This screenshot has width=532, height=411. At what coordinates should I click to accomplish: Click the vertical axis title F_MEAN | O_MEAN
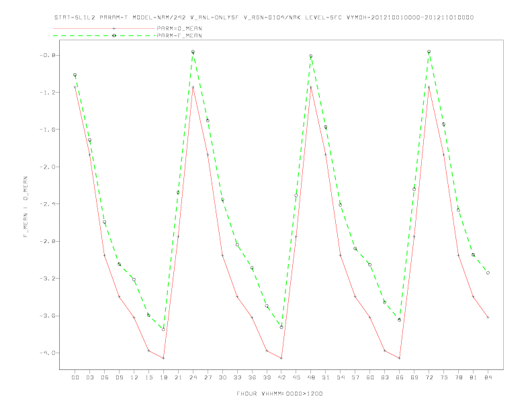point(26,207)
